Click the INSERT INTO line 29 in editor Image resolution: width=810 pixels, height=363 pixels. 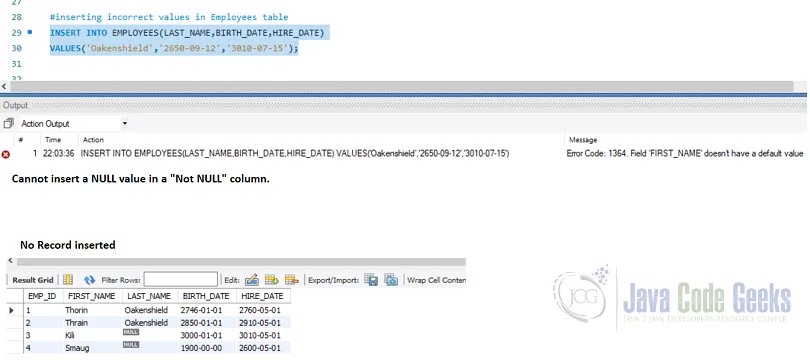(187, 33)
